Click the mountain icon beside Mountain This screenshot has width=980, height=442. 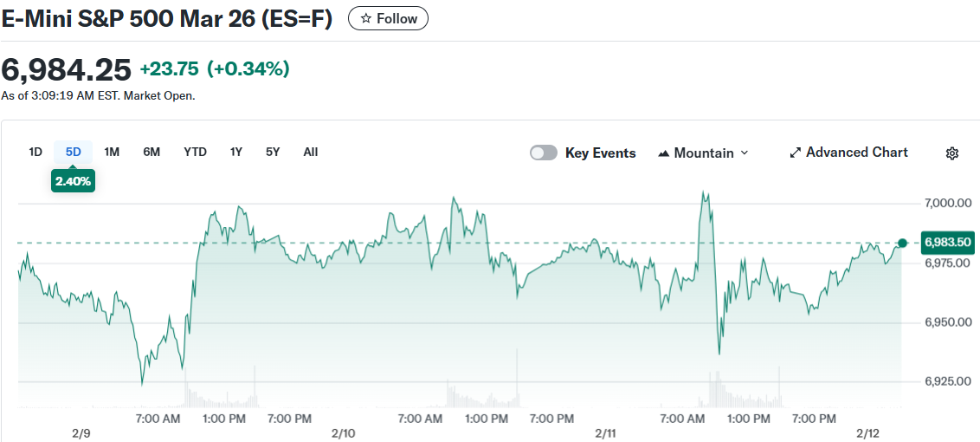pos(664,153)
